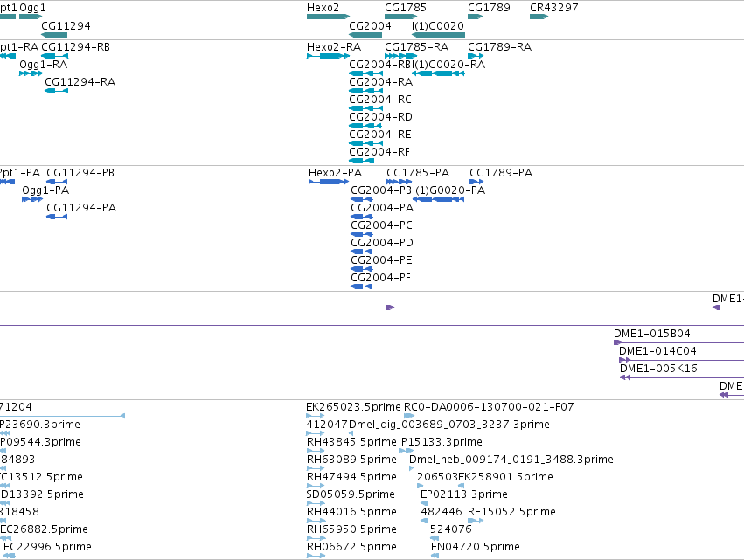Viewport: 744px width, 560px height.
Task: Click transcript CG2004-RF label
Action: point(379,152)
